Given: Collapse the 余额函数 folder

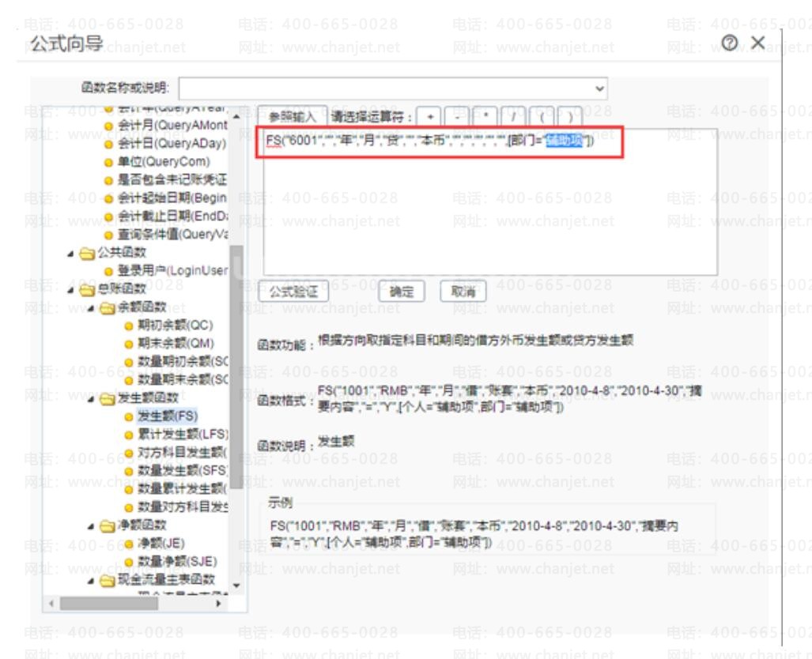Looking at the screenshot, I should click(x=91, y=308).
